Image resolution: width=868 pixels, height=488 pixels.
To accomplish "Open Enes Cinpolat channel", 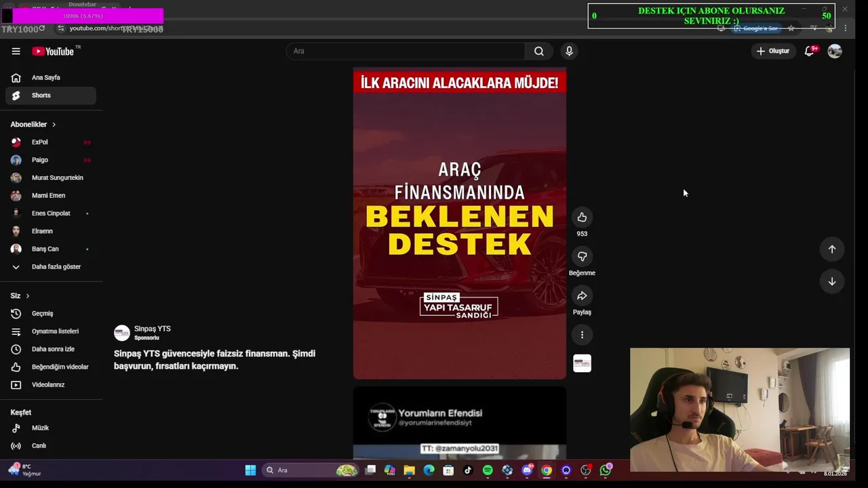I will point(51,213).
